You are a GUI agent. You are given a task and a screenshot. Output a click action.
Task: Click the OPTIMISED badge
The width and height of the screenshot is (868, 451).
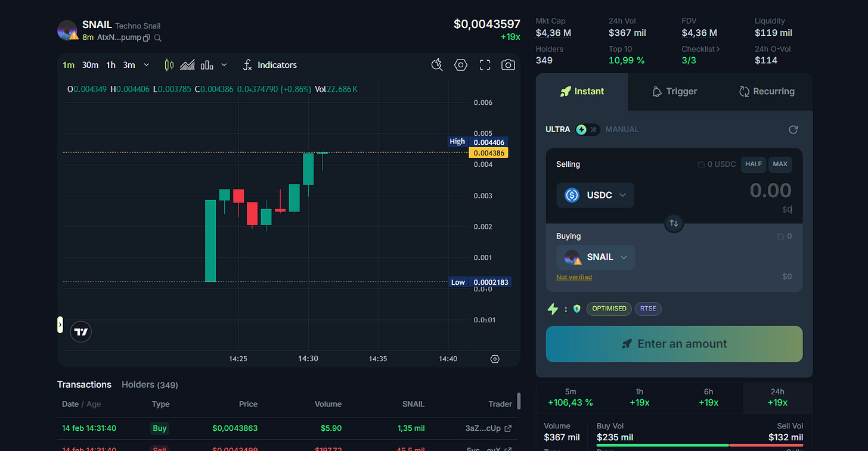pyautogui.click(x=609, y=309)
